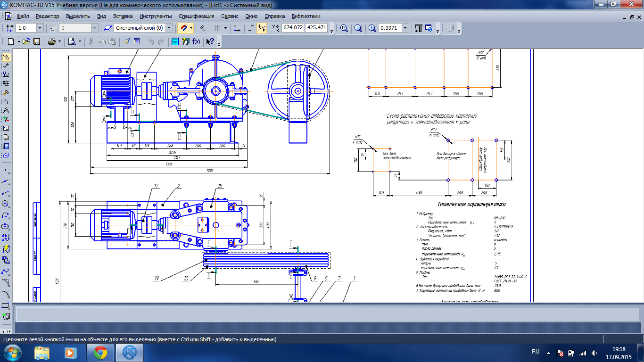The width and height of the screenshot is (644, 362).
Task: Select the Rectangle tool in sidebar
Action: tap(6, 305)
